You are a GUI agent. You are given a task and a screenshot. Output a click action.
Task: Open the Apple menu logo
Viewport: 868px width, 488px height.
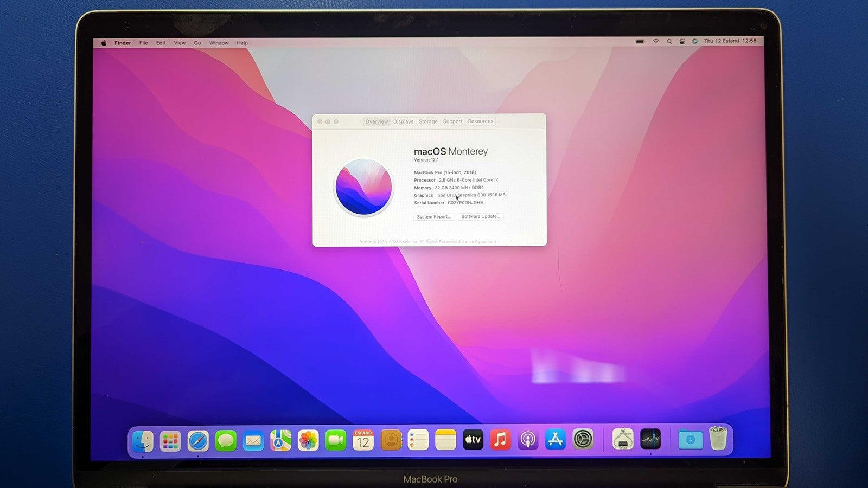tap(104, 43)
